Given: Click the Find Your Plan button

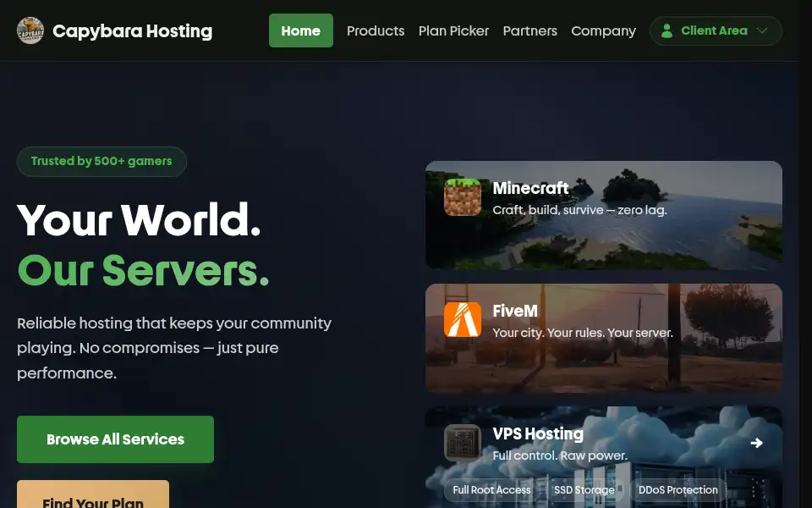Looking at the screenshot, I should click(93, 494).
